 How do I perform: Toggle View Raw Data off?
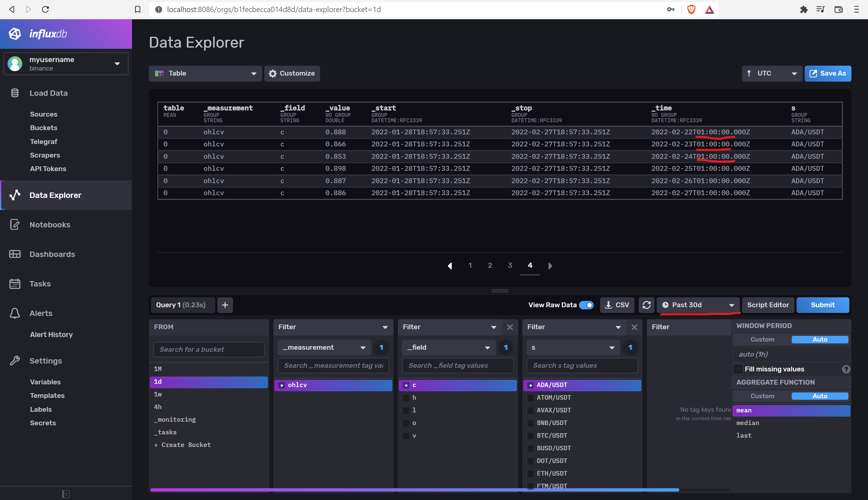(x=587, y=305)
